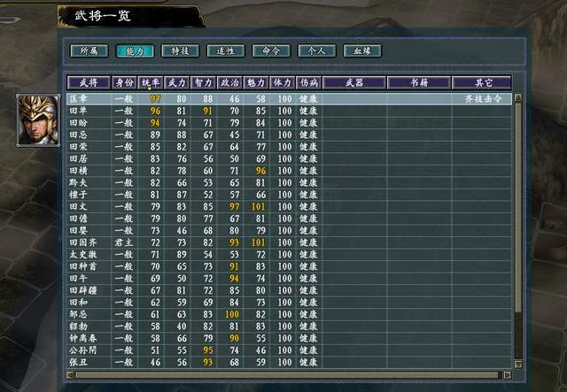567x392 pixels.
Task: Click the horizontal scrollbar track
Action: [289, 375]
